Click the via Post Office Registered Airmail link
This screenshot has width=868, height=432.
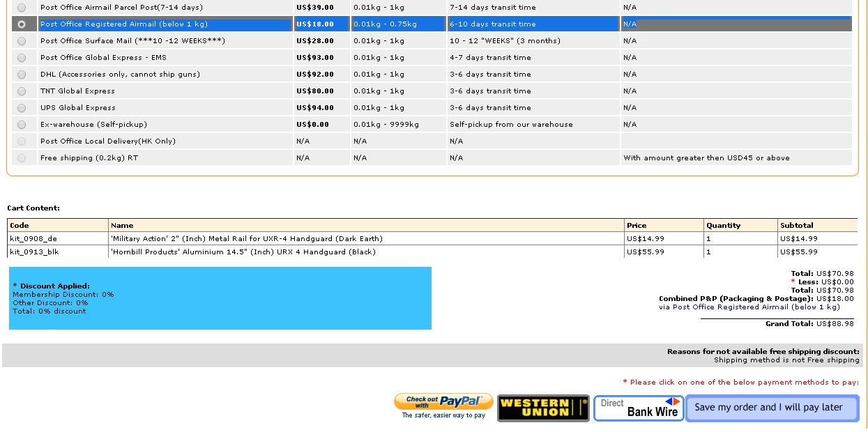749,307
